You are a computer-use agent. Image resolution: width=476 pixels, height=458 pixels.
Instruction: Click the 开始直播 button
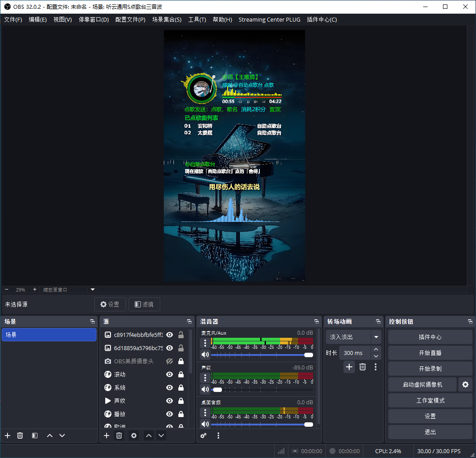point(430,353)
